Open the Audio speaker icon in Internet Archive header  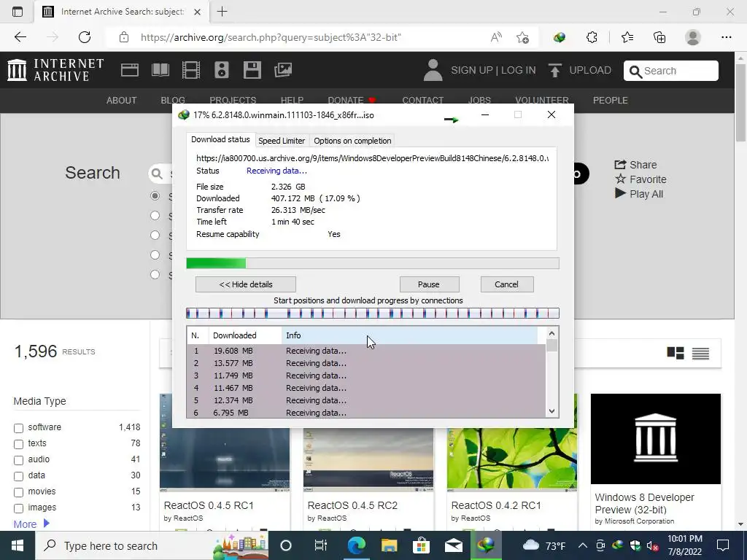coord(222,70)
